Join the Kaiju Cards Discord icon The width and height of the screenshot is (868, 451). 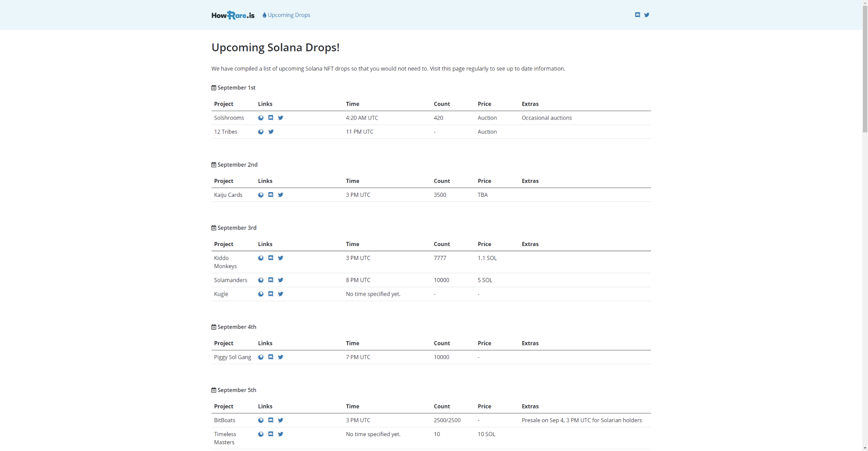point(271,195)
